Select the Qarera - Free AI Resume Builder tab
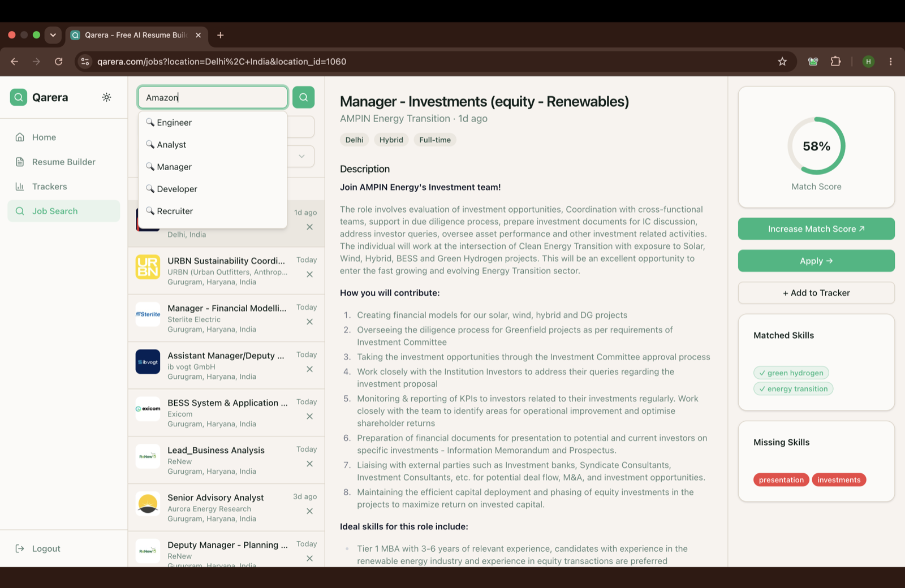 click(x=137, y=35)
